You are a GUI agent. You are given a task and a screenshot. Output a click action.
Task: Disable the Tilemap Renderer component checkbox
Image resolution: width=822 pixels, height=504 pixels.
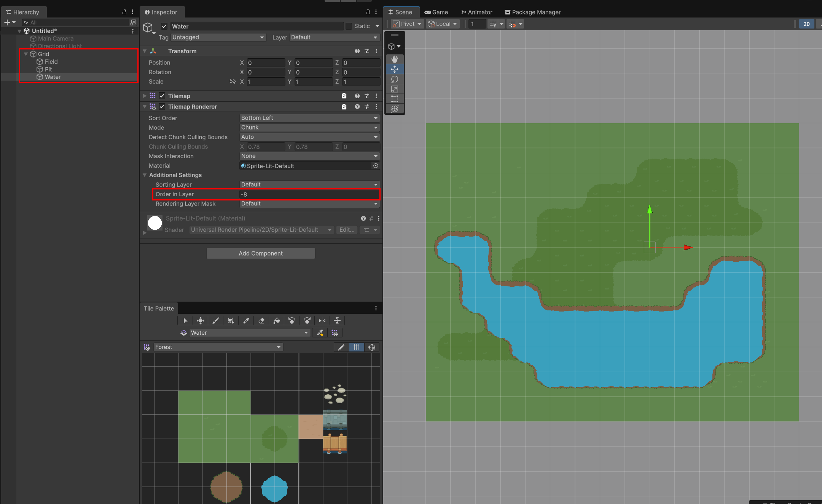162,107
